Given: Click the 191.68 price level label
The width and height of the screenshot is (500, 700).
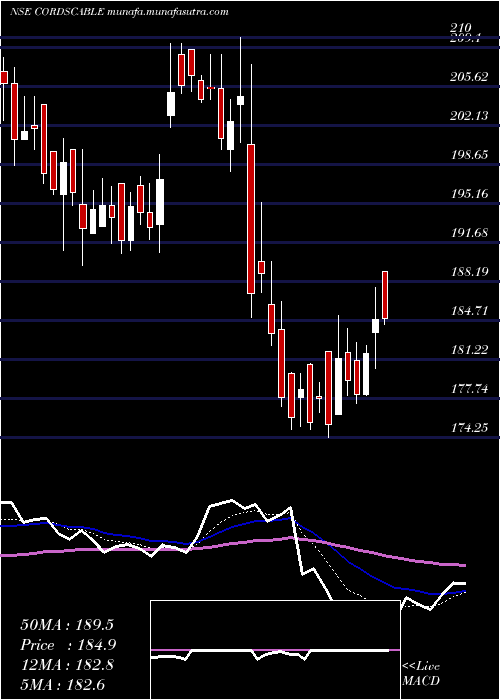Looking at the screenshot, I should point(469,233).
